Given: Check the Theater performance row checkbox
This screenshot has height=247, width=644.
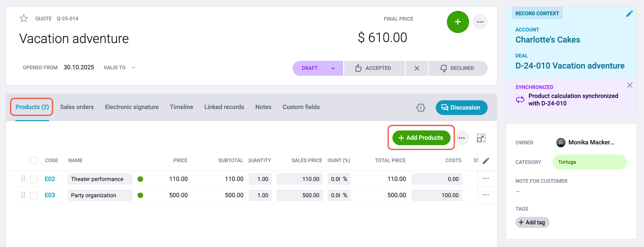Looking at the screenshot, I should pyautogui.click(x=34, y=179).
